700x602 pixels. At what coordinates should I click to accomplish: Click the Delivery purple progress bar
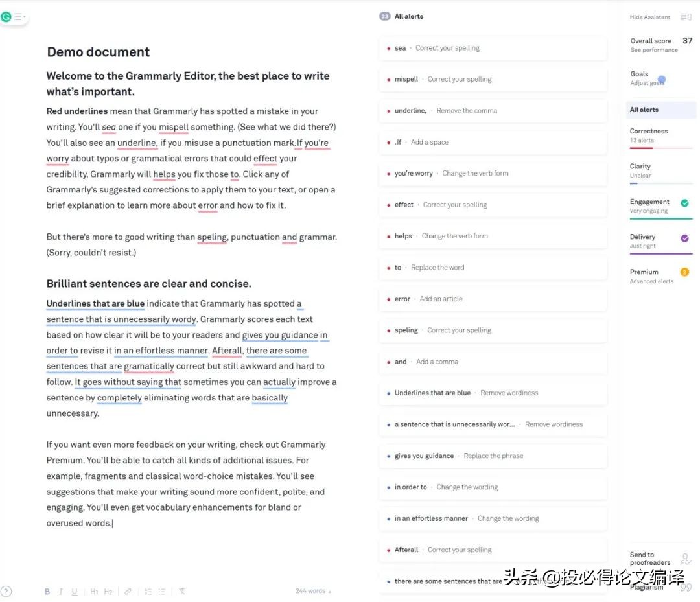click(660, 254)
